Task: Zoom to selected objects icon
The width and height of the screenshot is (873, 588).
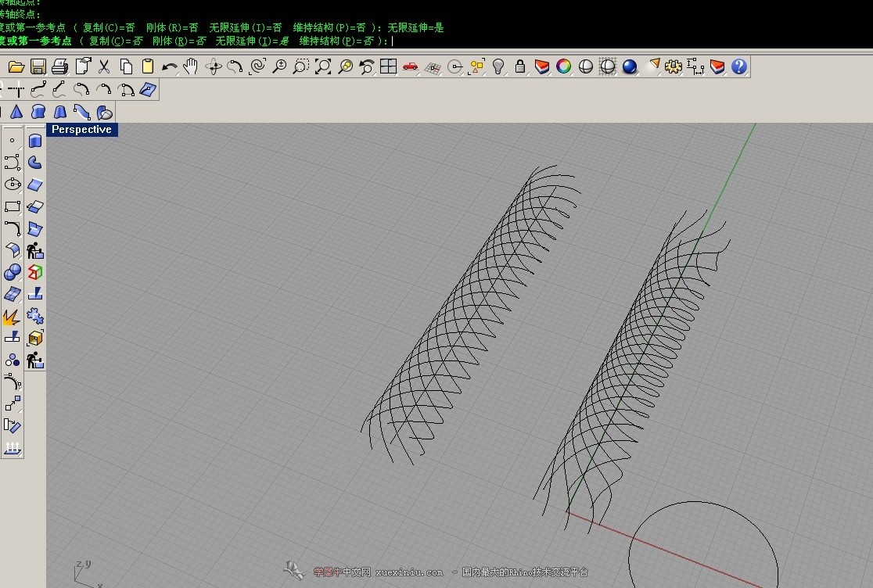Action: (x=345, y=66)
